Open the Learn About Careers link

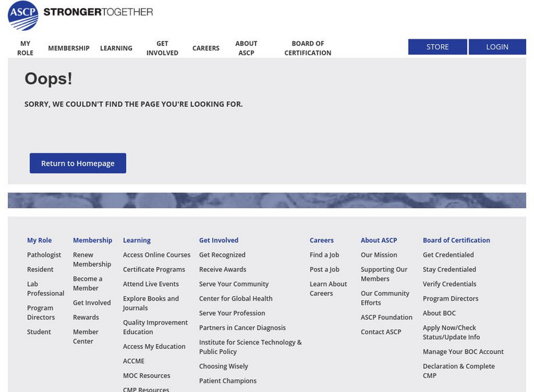[328, 289]
